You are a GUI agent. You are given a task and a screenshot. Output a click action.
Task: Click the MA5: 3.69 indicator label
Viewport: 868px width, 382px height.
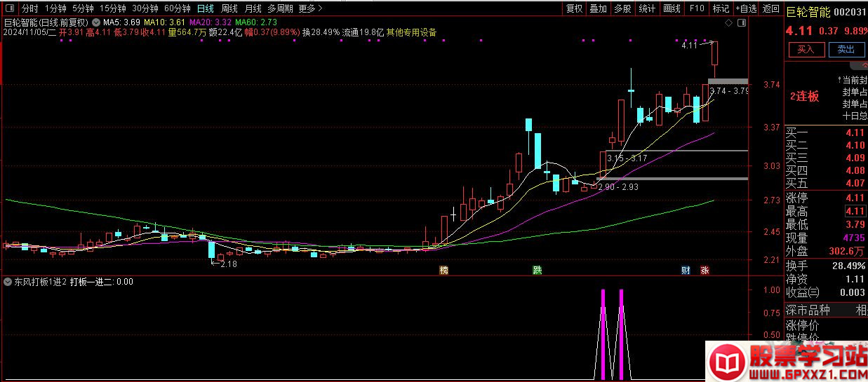(122, 22)
